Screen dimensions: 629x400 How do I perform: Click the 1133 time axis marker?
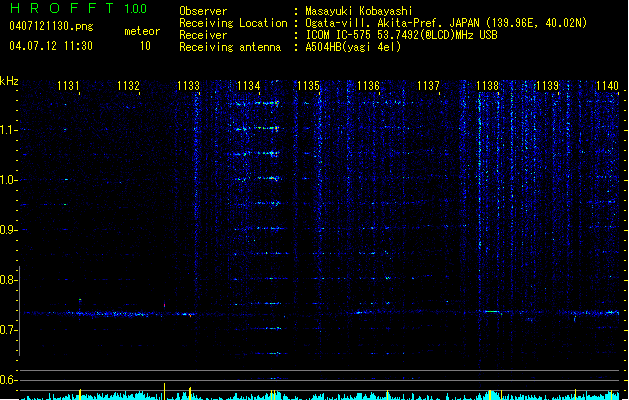(188, 86)
